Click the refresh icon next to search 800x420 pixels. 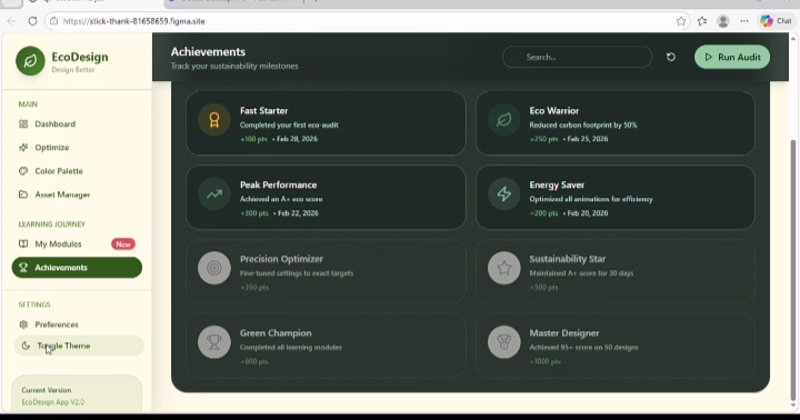point(671,57)
